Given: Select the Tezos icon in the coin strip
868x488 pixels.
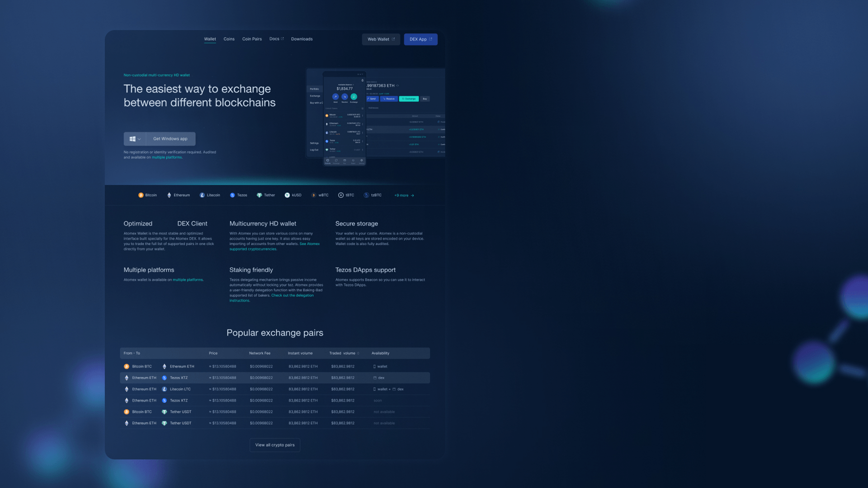Looking at the screenshot, I should tap(232, 195).
